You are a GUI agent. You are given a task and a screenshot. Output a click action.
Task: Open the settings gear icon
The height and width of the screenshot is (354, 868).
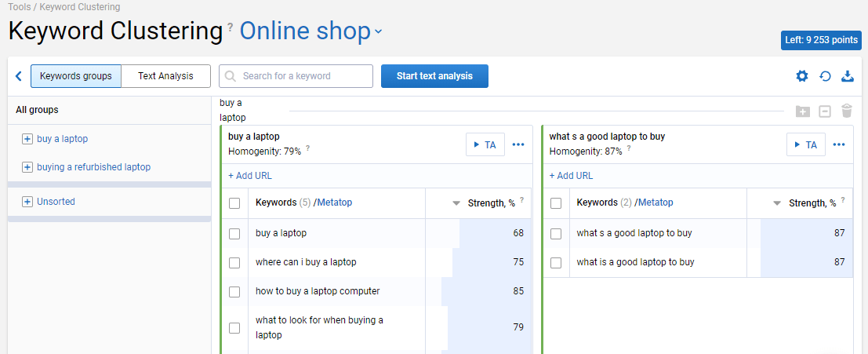point(801,76)
